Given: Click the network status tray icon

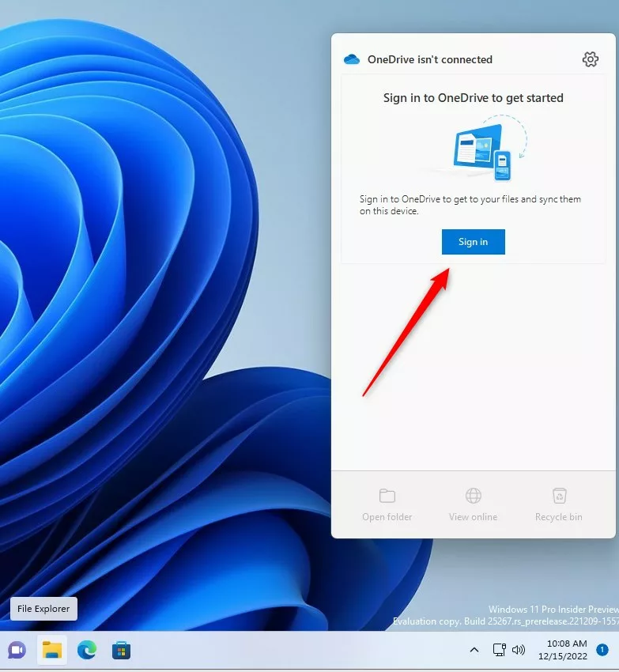Looking at the screenshot, I should click(499, 650).
